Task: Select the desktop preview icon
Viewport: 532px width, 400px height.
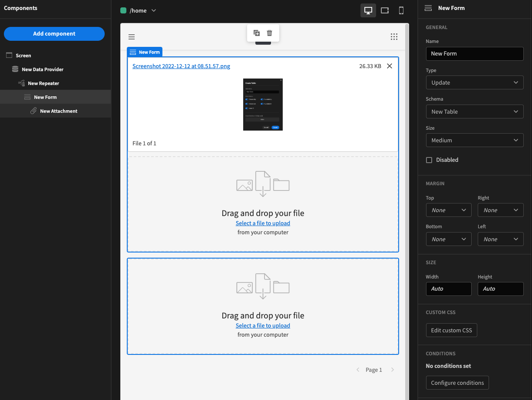Action: click(x=368, y=10)
